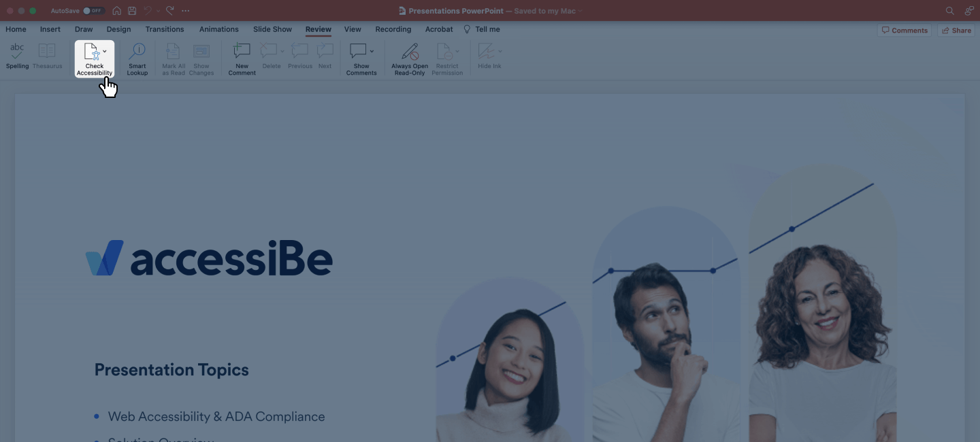980x442 pixels.
Task: Expand the Check Accessibility dropdown arrow
Action: (105, 51)
